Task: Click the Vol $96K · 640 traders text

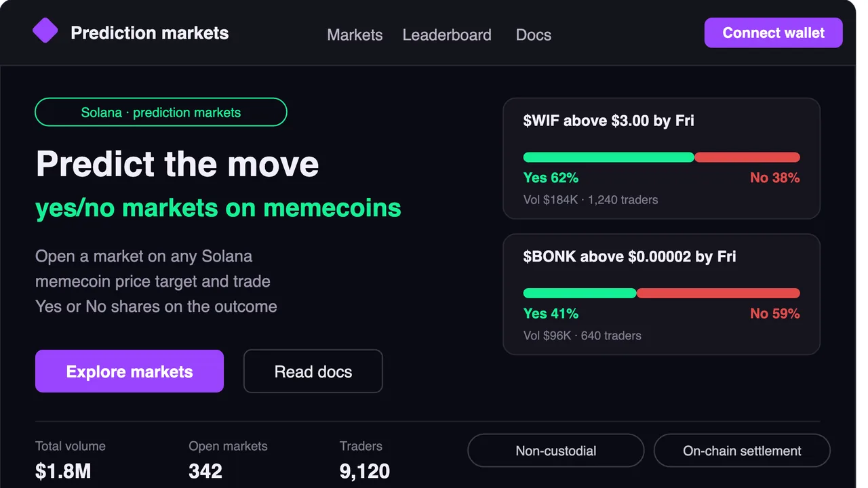Action: click(x=582, y=335)
